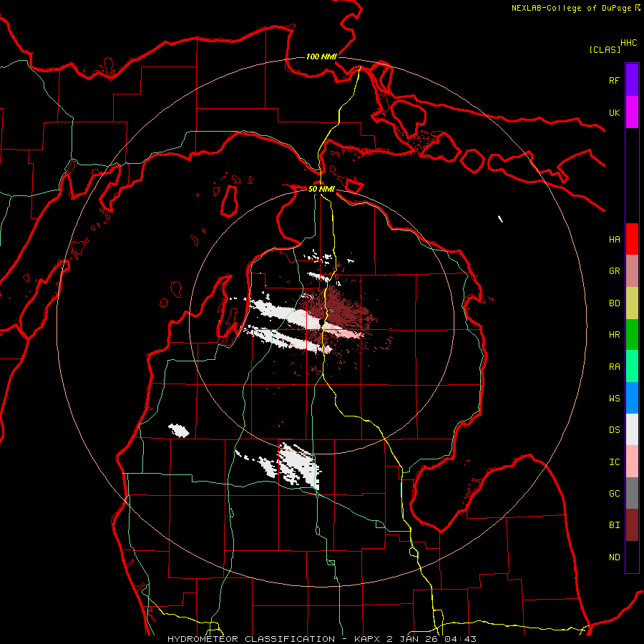644x644 pixels.
Task: Select the dusty-pink GR legend color
Action: tap(632, 271)
